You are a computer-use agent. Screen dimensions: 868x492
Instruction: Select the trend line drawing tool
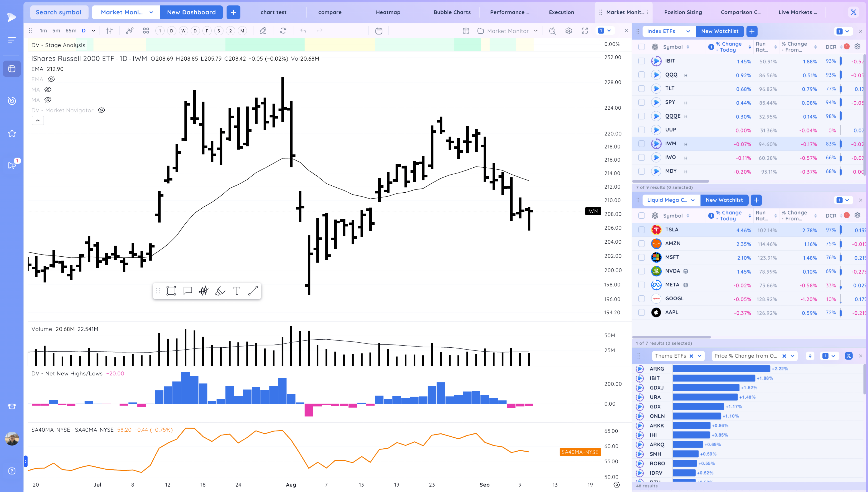coord(253,291)
